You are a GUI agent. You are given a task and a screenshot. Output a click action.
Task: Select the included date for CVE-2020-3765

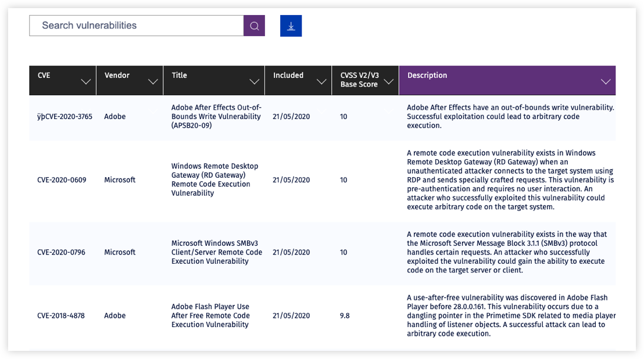coord(291,117)
